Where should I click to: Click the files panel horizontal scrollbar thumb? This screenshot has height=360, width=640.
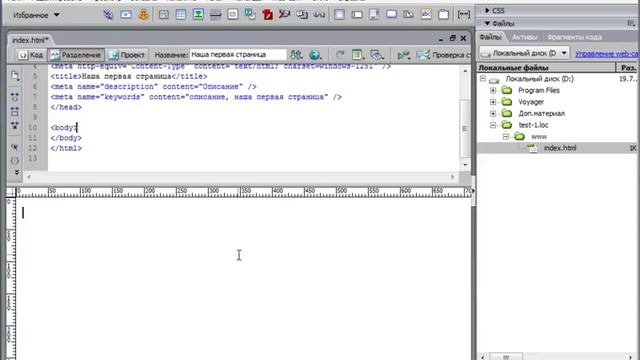tap(506, 357)
